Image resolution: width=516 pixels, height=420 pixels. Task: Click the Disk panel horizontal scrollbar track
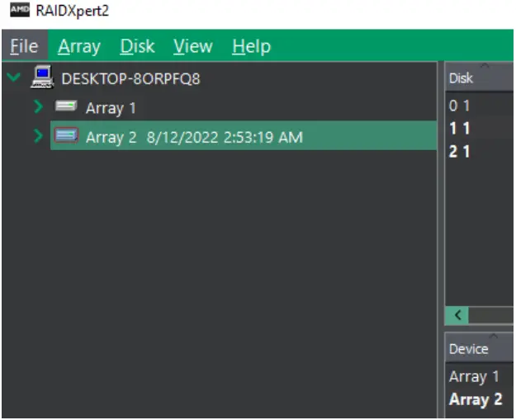(x=490, y=315)
